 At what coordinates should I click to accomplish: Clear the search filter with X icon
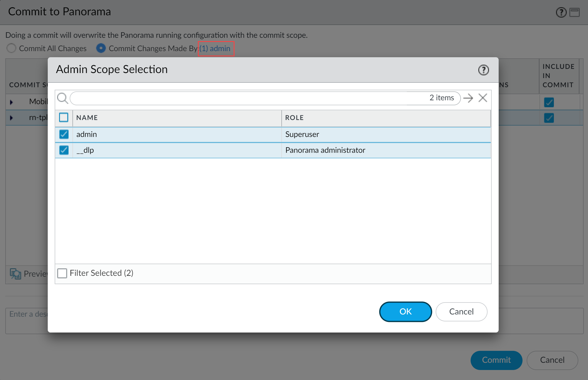pos(483,98)
